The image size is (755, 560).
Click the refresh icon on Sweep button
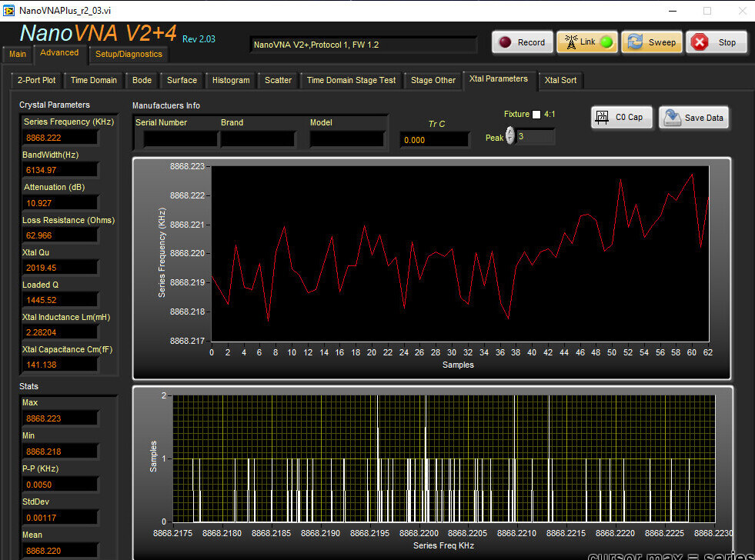[x=635, y=42]
